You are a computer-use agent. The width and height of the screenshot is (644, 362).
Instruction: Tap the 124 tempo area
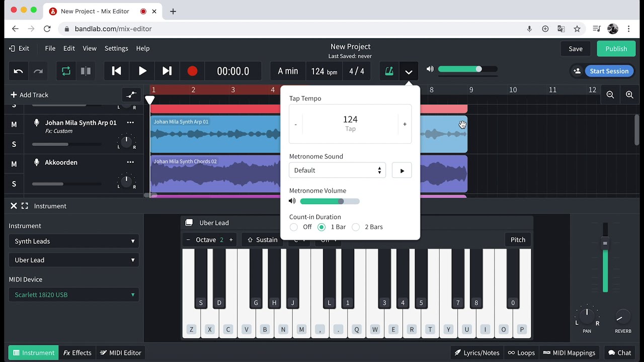tap(350, 124)
